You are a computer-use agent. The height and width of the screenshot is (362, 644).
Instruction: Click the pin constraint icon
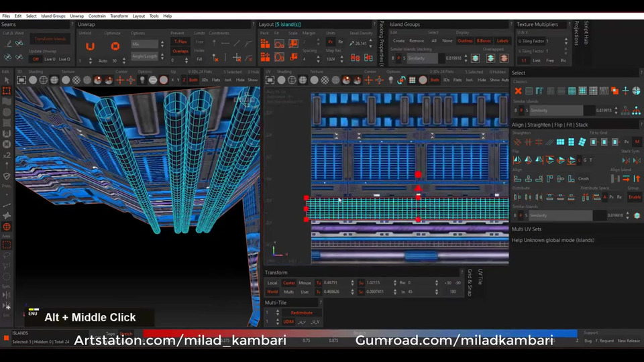pos(214,43)
